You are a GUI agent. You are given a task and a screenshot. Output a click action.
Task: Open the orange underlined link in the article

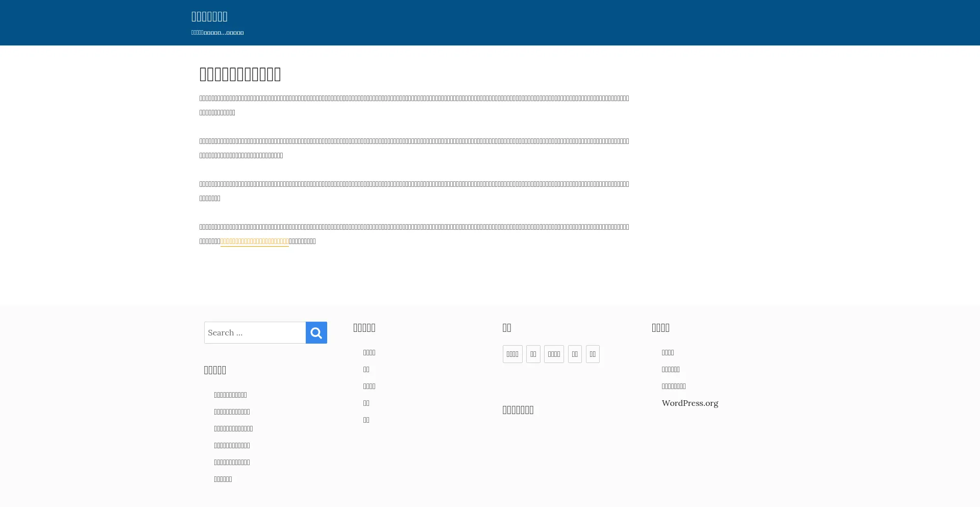(x=254, y=241)
